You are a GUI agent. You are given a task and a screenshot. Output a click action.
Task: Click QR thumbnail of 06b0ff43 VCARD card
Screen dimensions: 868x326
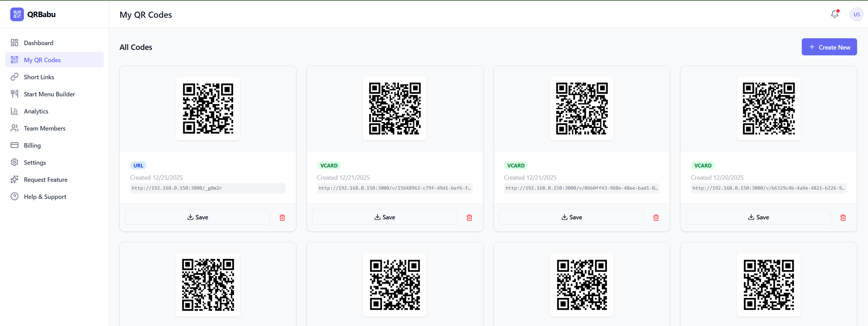[582, 108]
